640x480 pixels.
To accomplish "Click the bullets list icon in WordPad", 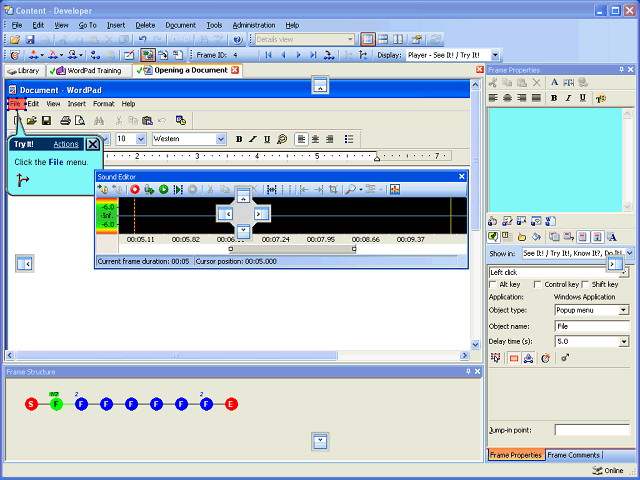I will click(349, 139).
